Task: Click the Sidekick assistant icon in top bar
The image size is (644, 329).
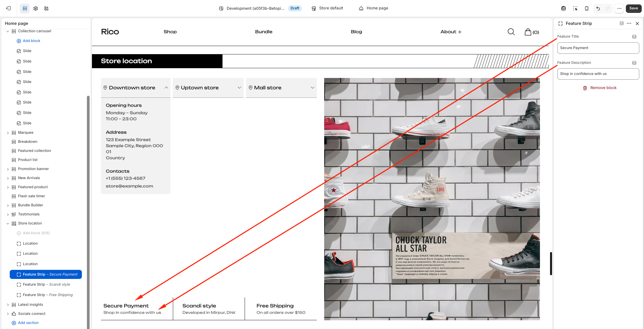Action: [563, 8]
